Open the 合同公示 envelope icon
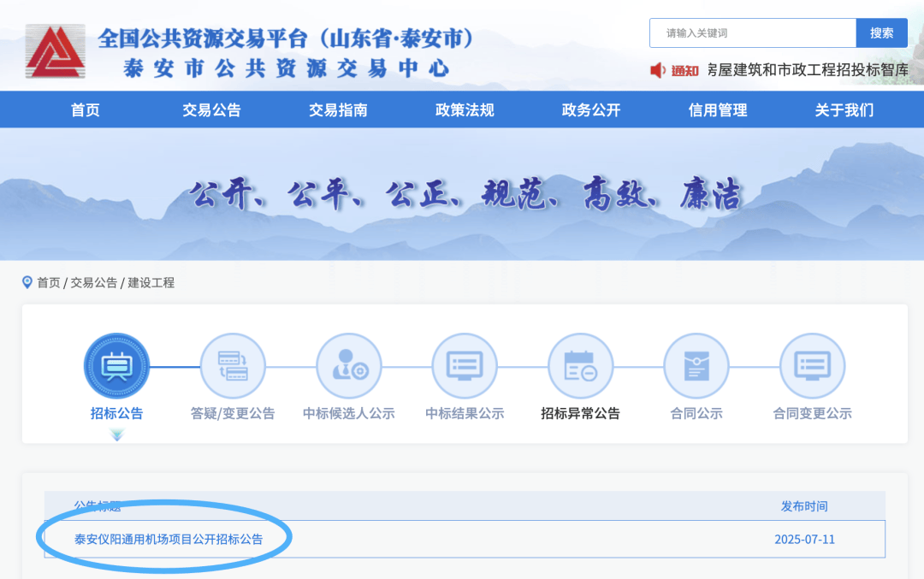Image resolution: width=924 pixels, height=579 pixels. pyautogui.click(x=696, y=364)
